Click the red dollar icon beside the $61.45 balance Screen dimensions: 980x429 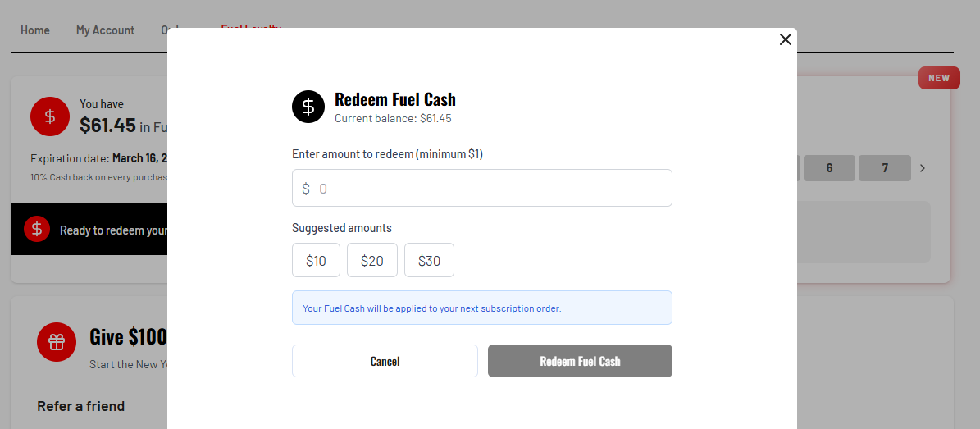[x=50, y=116]
